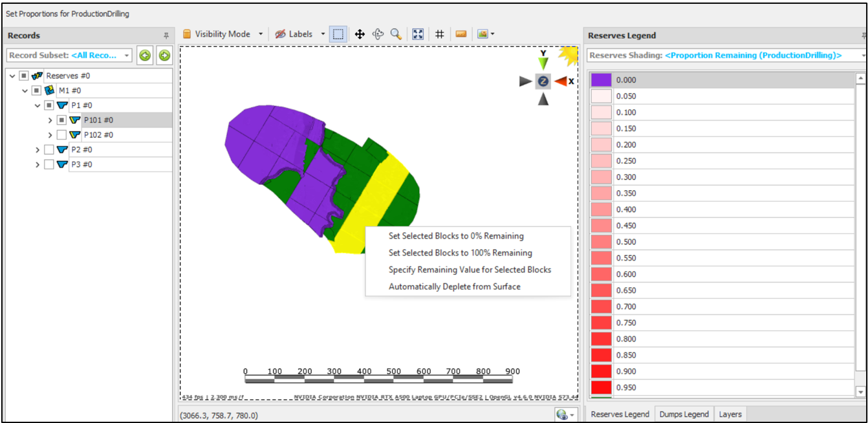Click the zoom to extents icon
This screenshot has height=423, width=868.
pos(418,34)
